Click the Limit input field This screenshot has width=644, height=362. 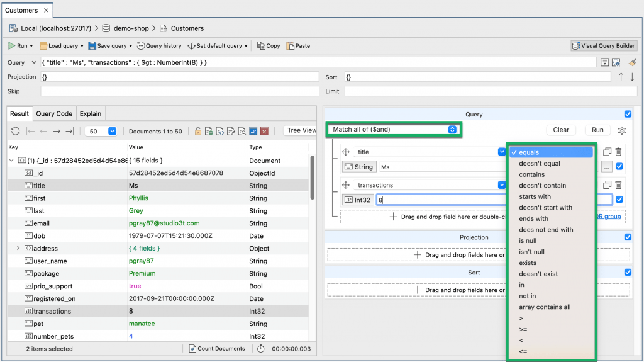(491, 91)
